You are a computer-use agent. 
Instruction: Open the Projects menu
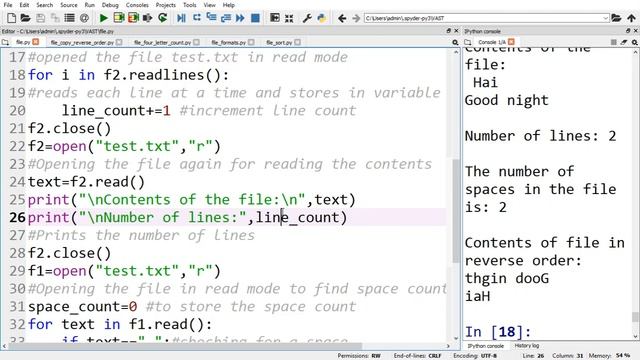[x=165, y=5]
